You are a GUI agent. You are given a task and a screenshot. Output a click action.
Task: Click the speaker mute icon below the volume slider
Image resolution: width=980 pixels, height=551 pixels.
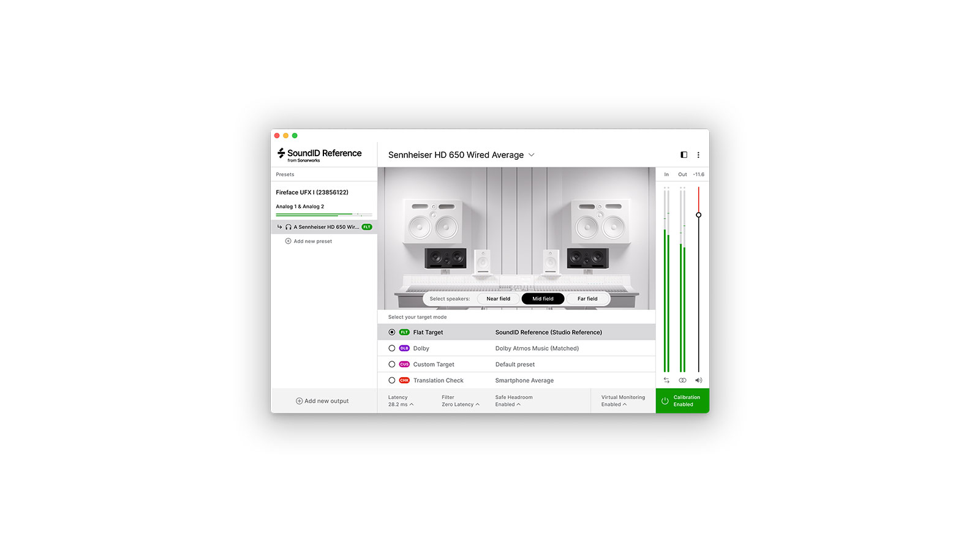[698, 380]
